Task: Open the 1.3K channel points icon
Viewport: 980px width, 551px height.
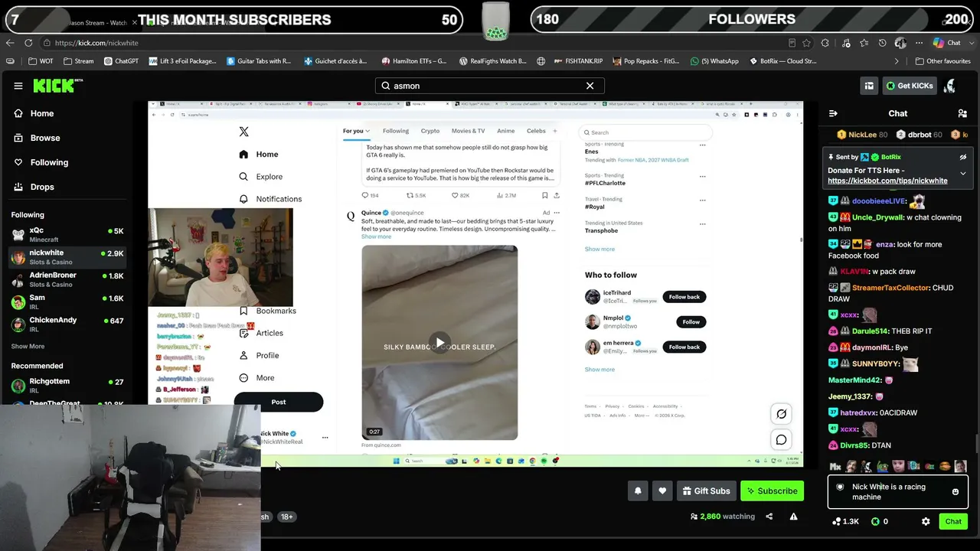Action: (845, 521)
